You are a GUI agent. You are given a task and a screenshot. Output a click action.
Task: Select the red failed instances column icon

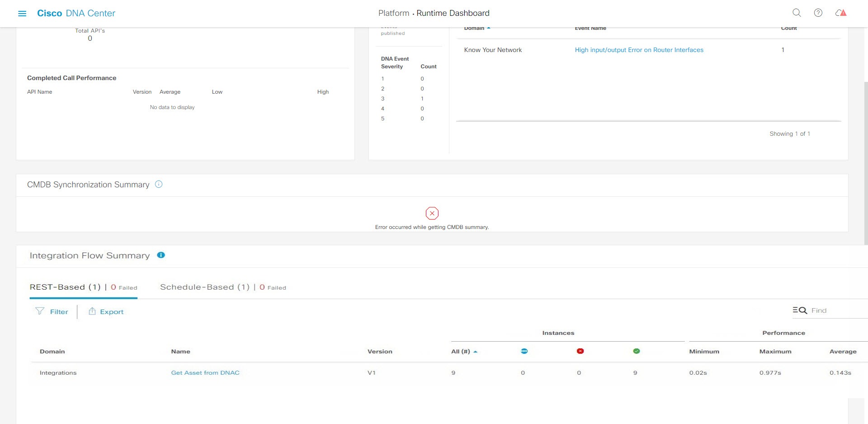[580, 351]
